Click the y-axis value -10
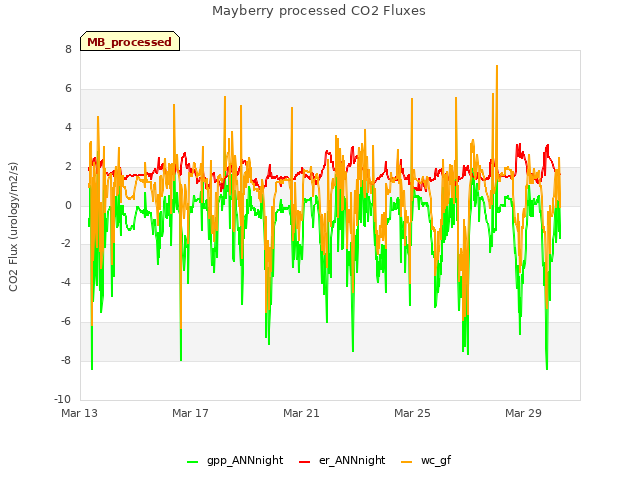This screenshot has width=640, height=480. (62, 399)
